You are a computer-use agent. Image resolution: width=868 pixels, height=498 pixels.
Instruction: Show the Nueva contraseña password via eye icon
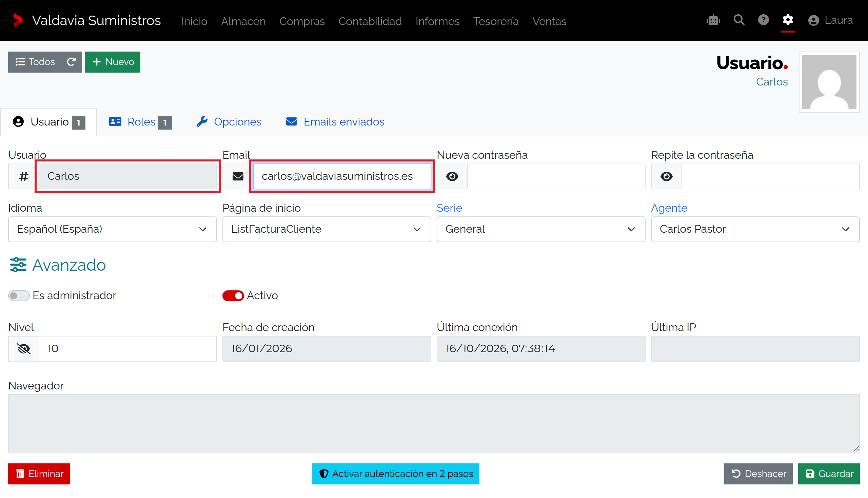pyautogui.click(x=452, y=176)
